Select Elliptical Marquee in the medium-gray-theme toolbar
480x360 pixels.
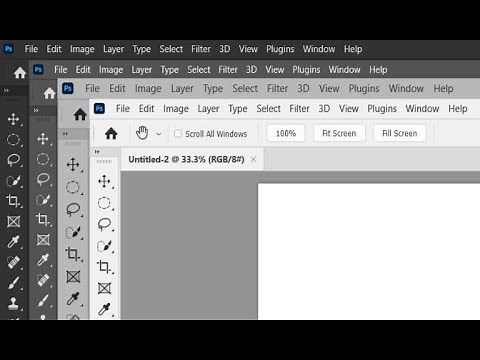73,187
